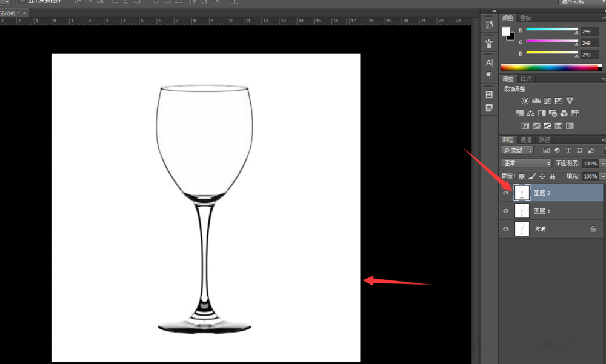Click lock transparent pixels icon
Screen dimensions: 606x364
(521, 176)
